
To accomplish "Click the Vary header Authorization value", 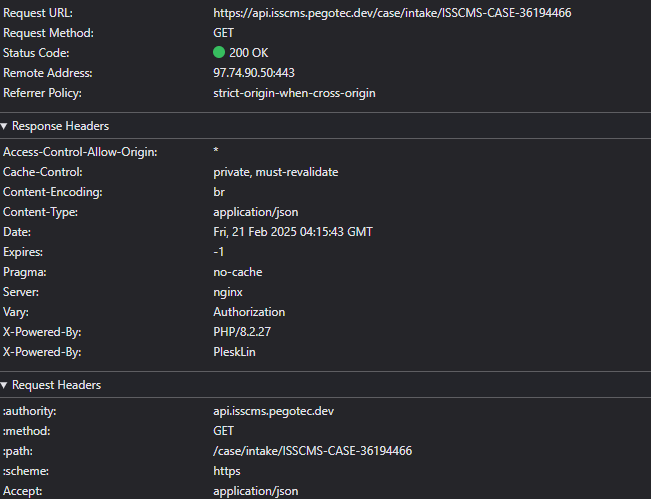I will pos(249,312).
